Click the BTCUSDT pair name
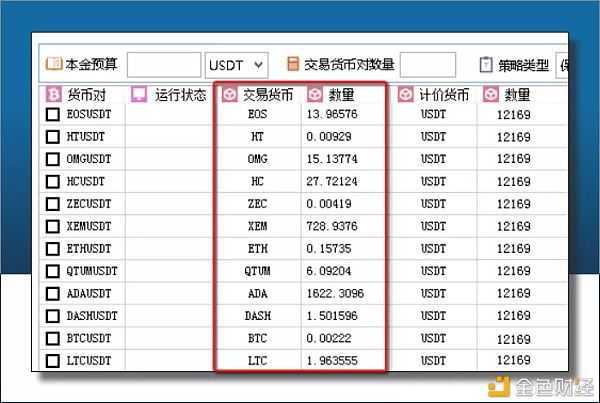The height and width of the screenshot is (403, 600). pyautogui.click(x=89, y=338)
